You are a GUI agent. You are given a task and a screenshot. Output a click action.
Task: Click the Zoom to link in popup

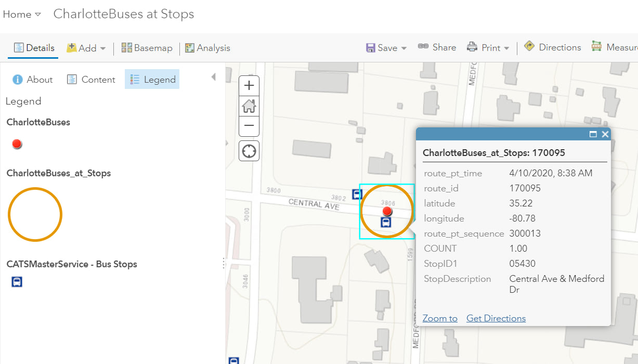click(440, 318)
